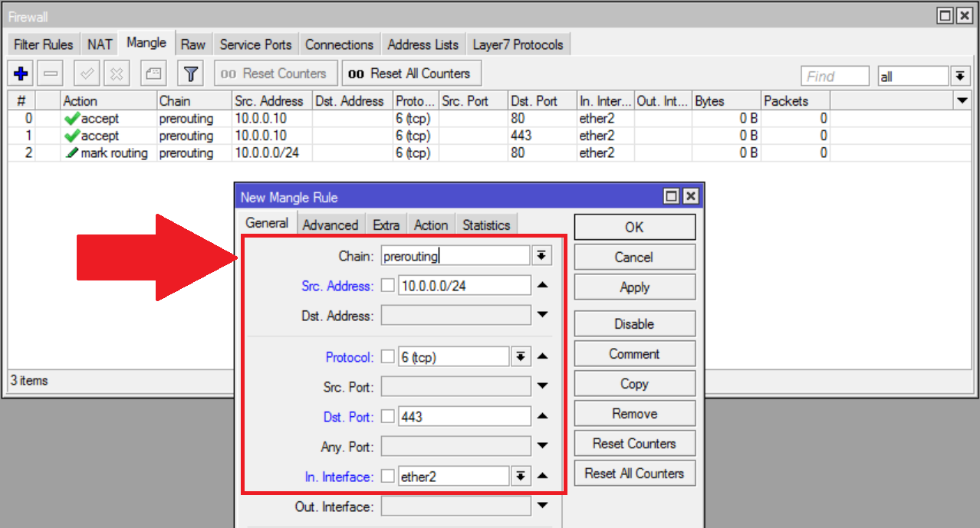Select the mark routing rule pencil icon
The width and height of the screenshot is (980, 528).
point(72,153)
